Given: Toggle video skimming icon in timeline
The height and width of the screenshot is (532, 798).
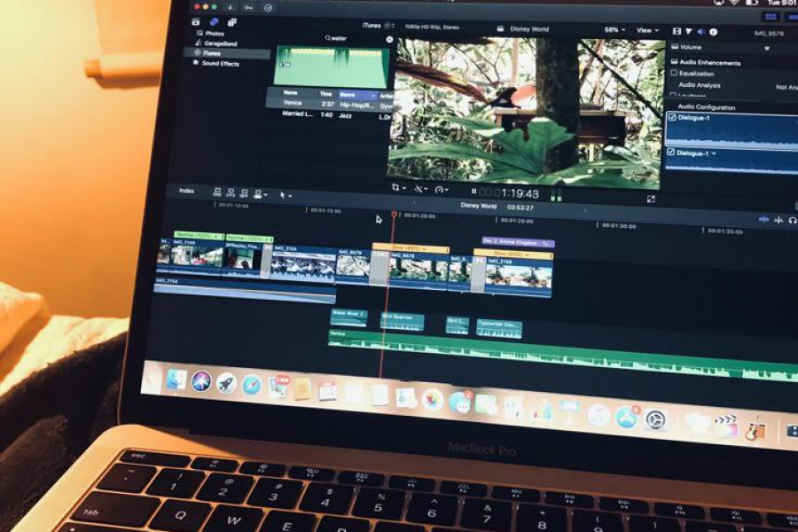Looking at the screenshot, I should tap(763, 219).
